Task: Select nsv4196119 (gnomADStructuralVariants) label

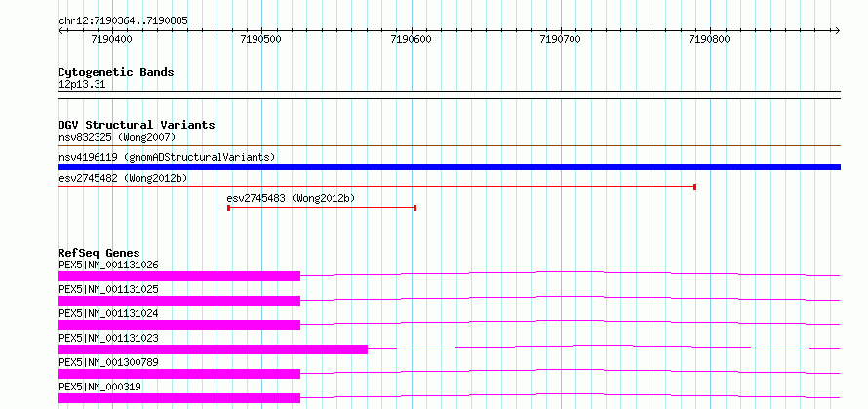Action: pyautogui.click(x=167, y=157)
